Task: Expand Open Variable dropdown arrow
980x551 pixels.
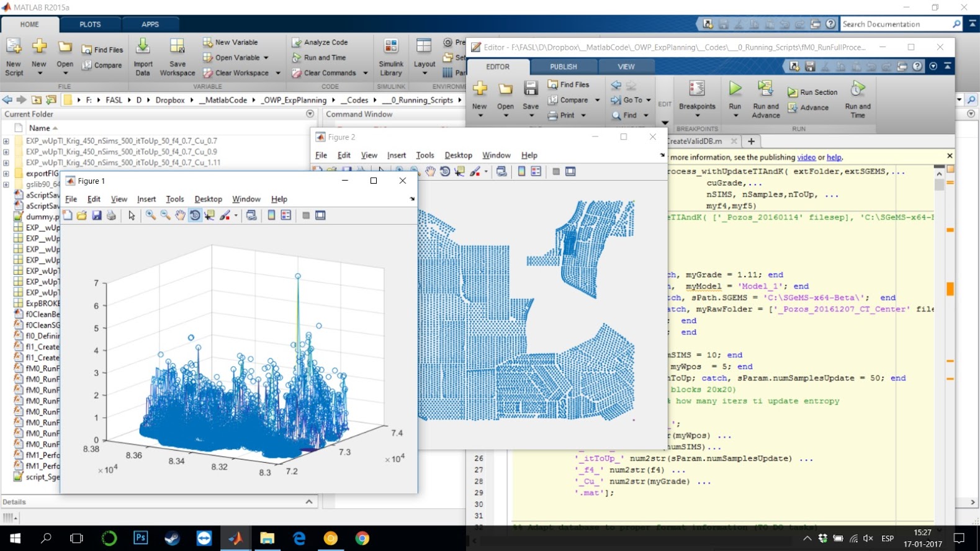Action: 266,58
